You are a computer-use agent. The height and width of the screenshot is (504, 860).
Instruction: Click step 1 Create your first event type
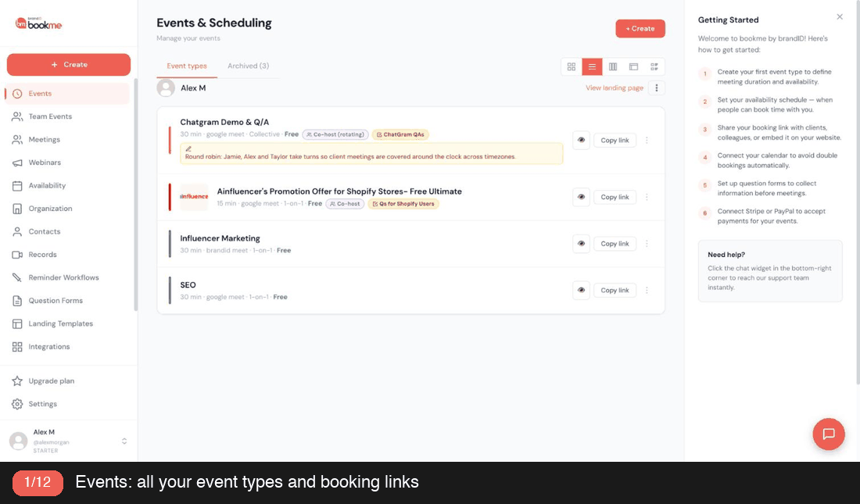click(x=774, y=77)
